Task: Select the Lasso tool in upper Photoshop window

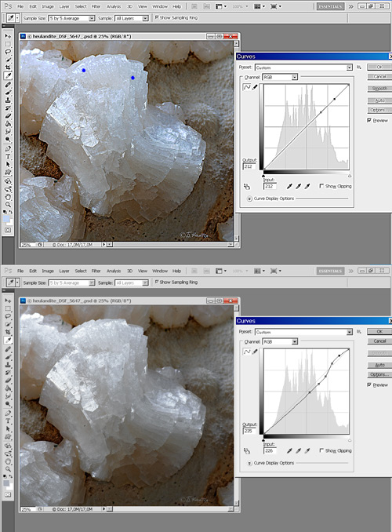Action: tap(8, 52)
